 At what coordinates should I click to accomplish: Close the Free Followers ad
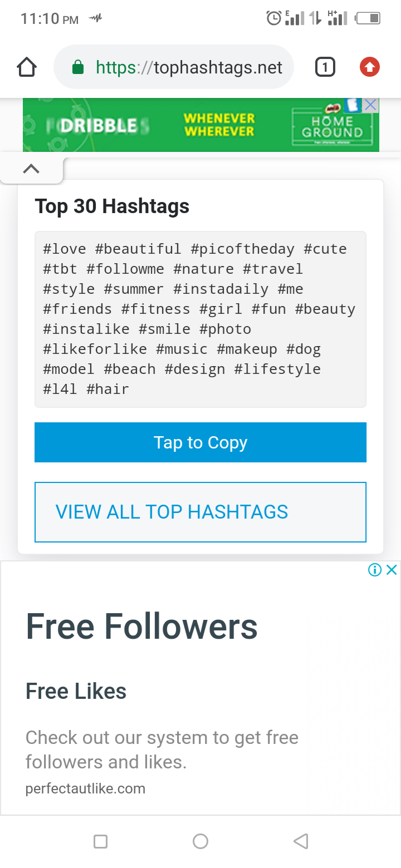pos(392,570)
